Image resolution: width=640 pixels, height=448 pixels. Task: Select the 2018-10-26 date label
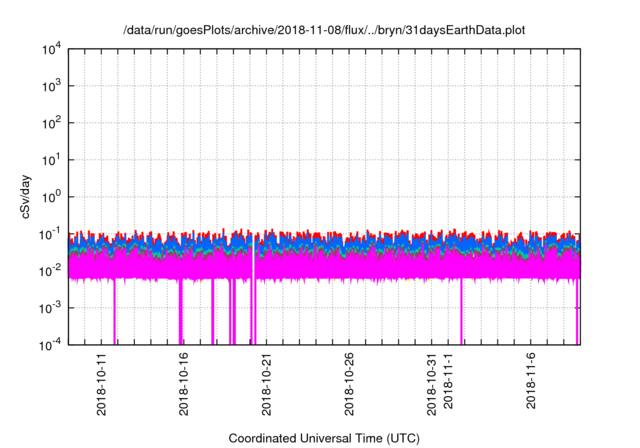click(349, 384)
